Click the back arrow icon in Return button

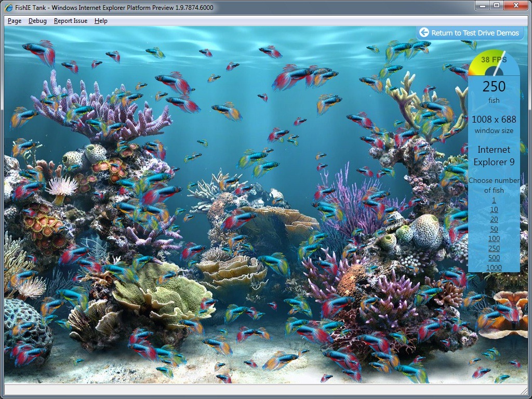pyautogui.click(x=424, y=33)
